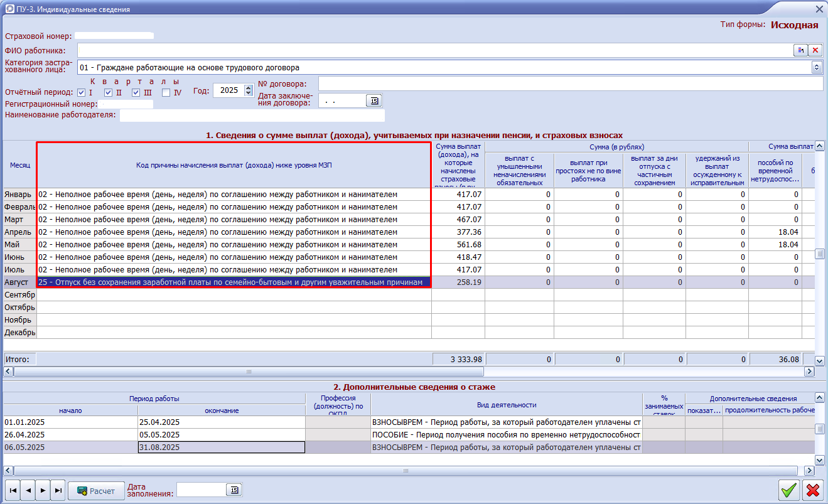
Task: Uncheck quarter III checkbox
Action: click(x=136, y=93)
